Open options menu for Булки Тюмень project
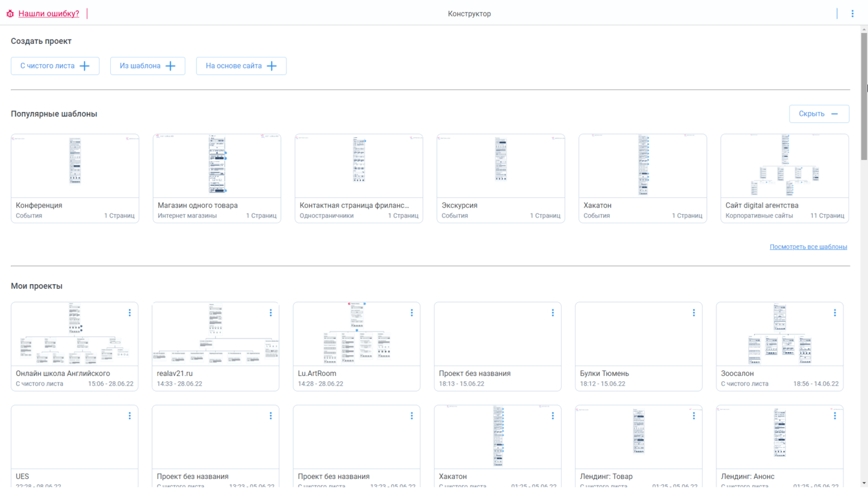This screenshot has height=488, width=868. 694,313
